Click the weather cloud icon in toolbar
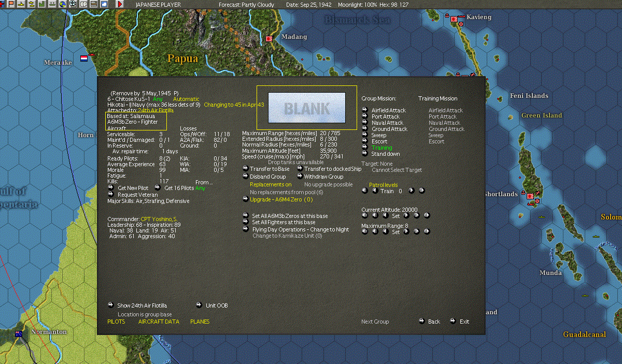The height and width of the screenshot is (364, 622). pyautogui.click(x=104, y=4)
